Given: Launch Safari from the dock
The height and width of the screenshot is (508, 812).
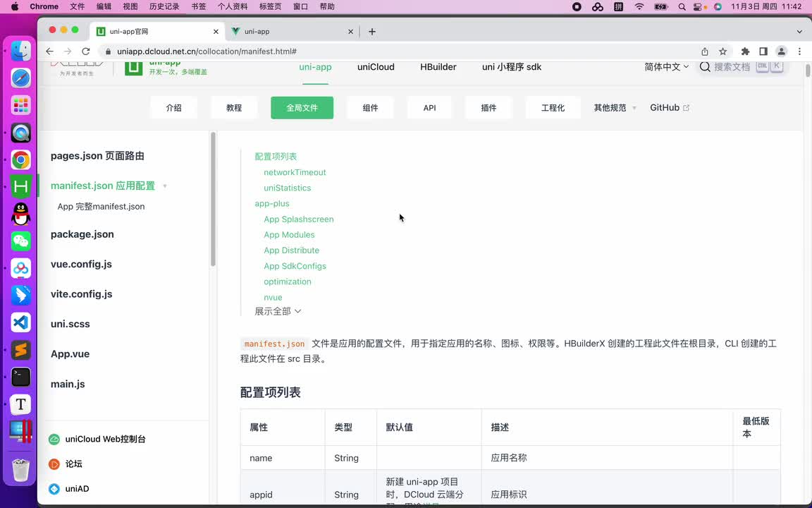Looking at the screenshot, I should (x=20, y=78).
